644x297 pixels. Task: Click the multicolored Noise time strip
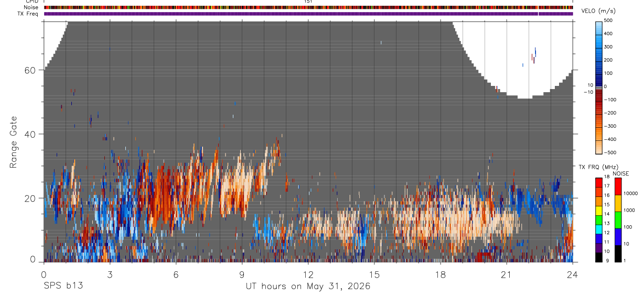coord(308,7)
